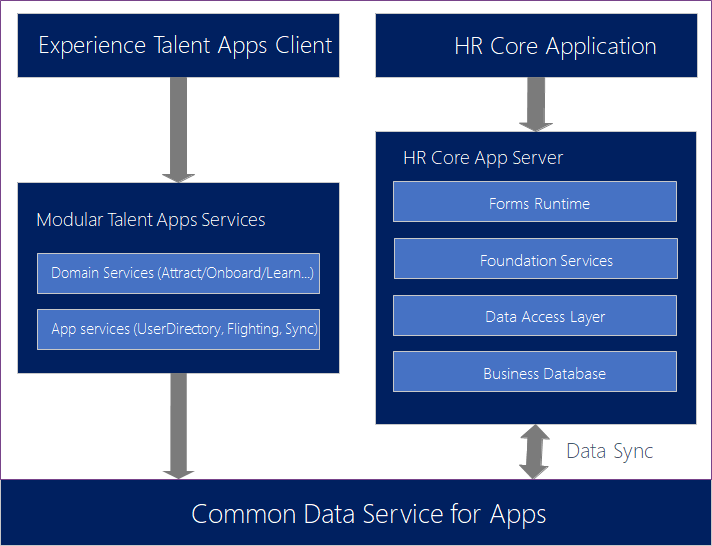Click the Foundation Services block

(536, 258)
